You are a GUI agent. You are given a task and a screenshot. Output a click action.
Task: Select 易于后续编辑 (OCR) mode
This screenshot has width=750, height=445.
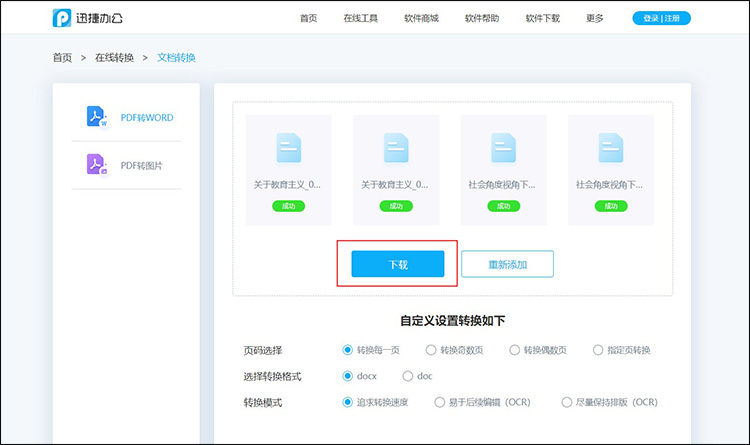(x=440, y=402)
